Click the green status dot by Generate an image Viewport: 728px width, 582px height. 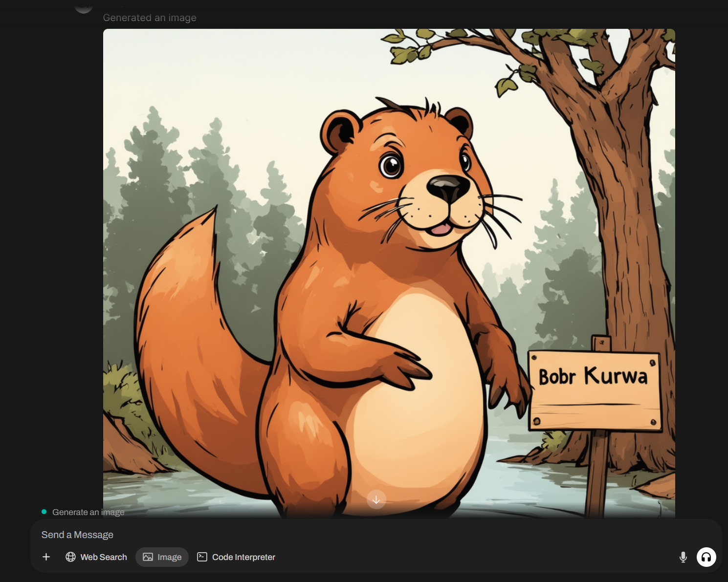point(44,512)
